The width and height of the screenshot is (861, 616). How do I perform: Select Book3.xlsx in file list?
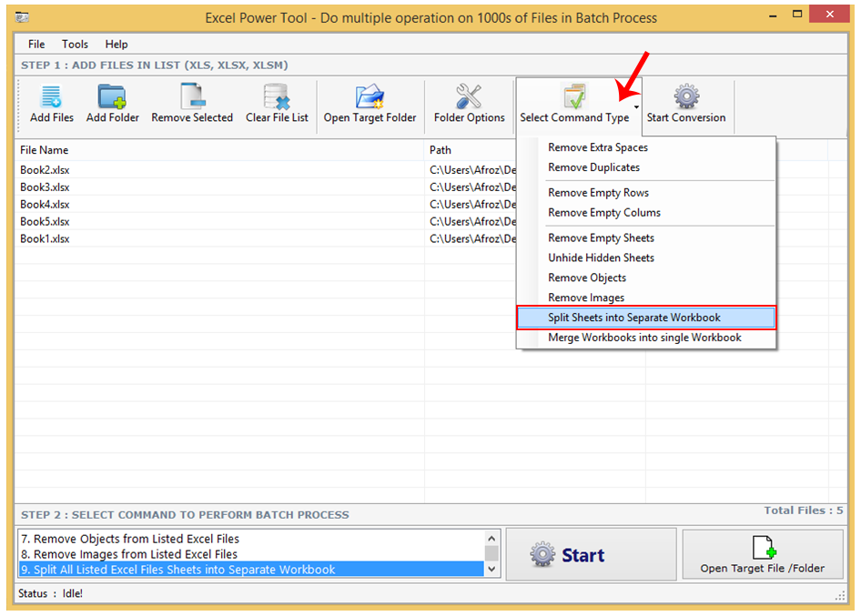45,187
